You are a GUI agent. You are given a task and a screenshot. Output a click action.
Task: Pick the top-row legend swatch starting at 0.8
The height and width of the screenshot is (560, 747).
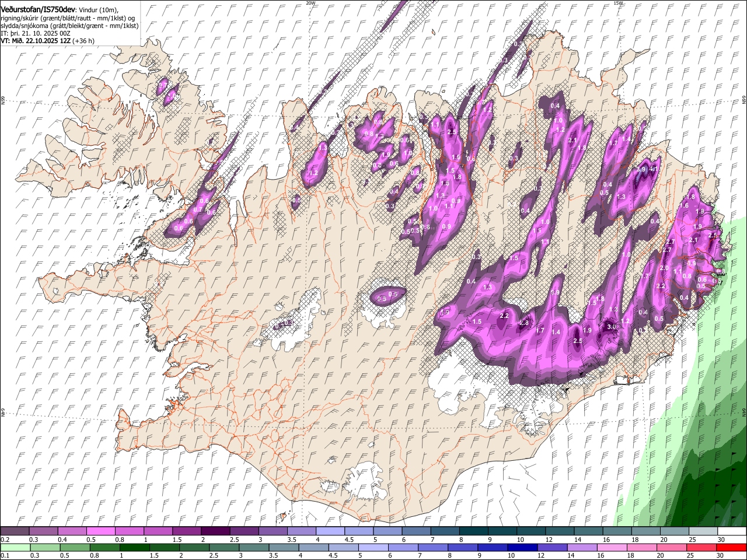pyautogui.click(x=129, y=531)
